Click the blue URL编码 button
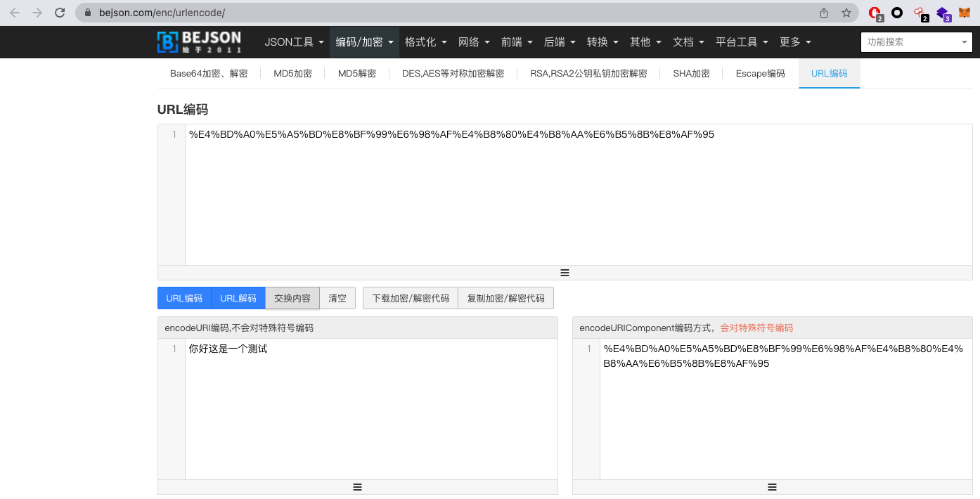980x499 pixels. (x=184, y=298)
